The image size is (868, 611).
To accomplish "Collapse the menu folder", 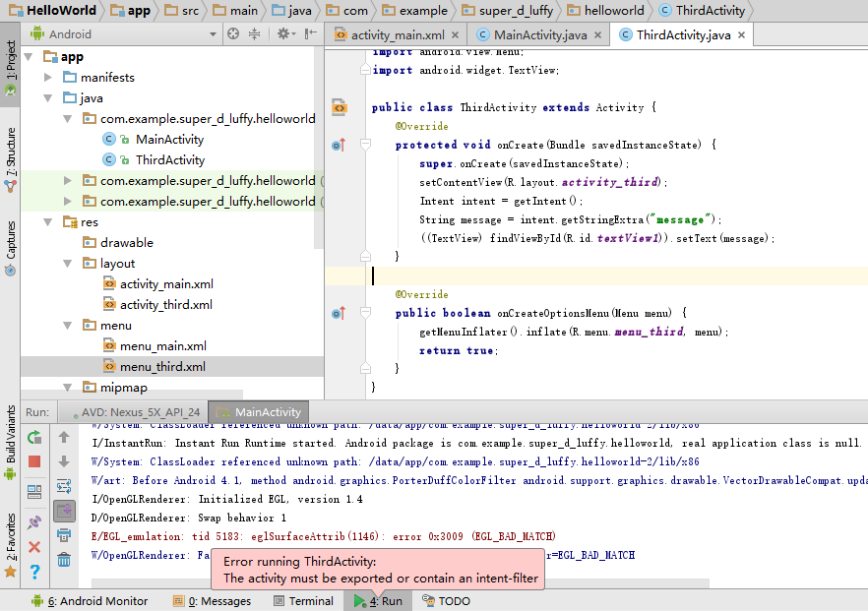I will pos(68,326).
